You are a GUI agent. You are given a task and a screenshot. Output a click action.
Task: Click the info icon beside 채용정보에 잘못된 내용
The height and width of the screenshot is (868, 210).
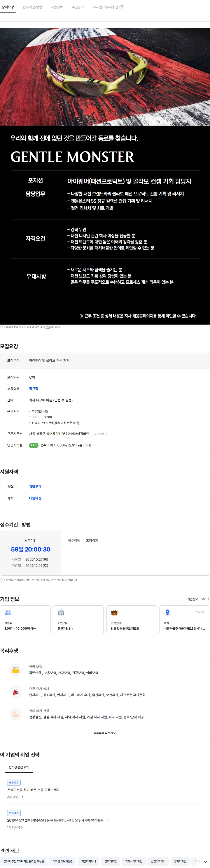tap(3, 327)
